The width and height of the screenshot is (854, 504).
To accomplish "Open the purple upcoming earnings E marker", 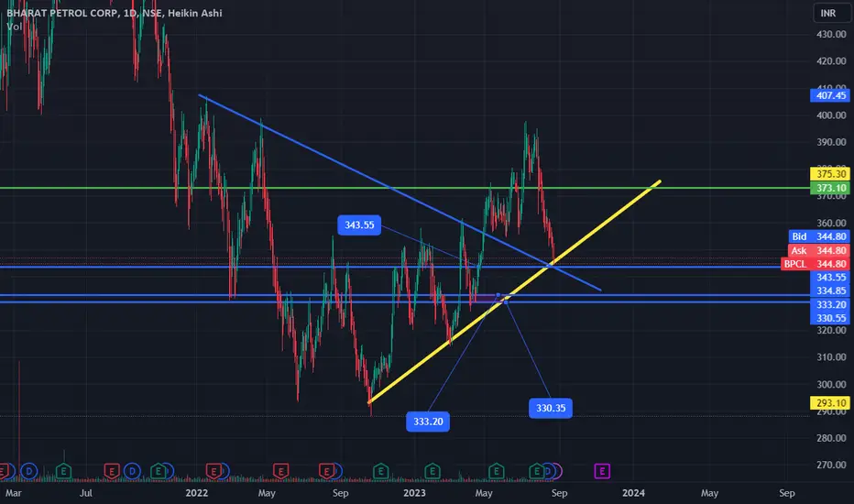I will point(602,471).
